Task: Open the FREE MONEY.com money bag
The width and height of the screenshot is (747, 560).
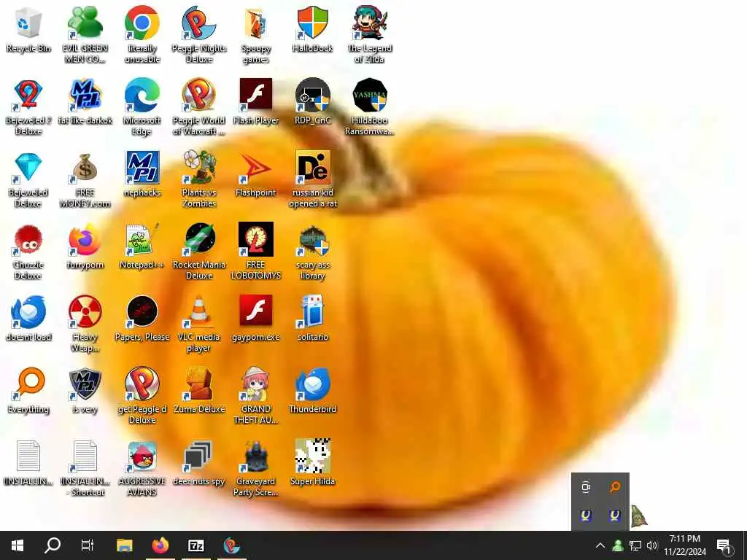Action: click(85, 179)
